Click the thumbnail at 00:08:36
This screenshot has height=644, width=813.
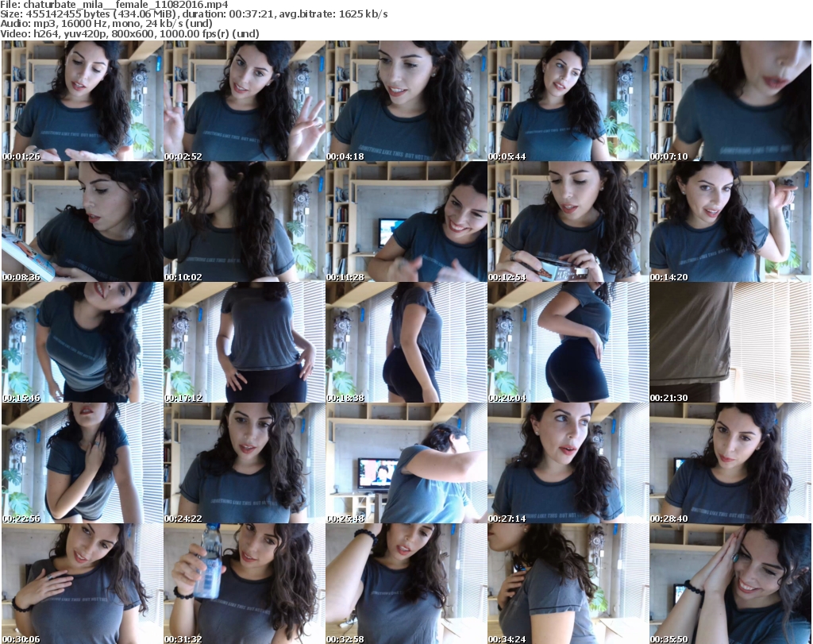(83, 222)
